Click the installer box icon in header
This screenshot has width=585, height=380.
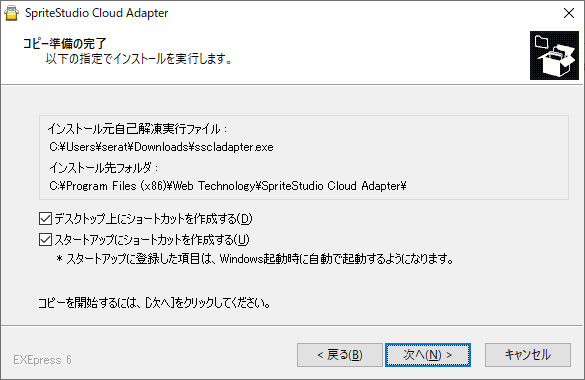554,55
